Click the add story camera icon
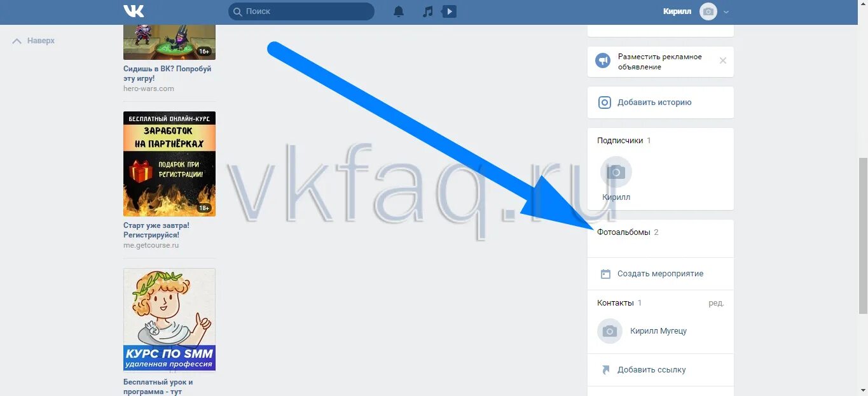This screenshot has height=396, width=868. coord(605,102)
